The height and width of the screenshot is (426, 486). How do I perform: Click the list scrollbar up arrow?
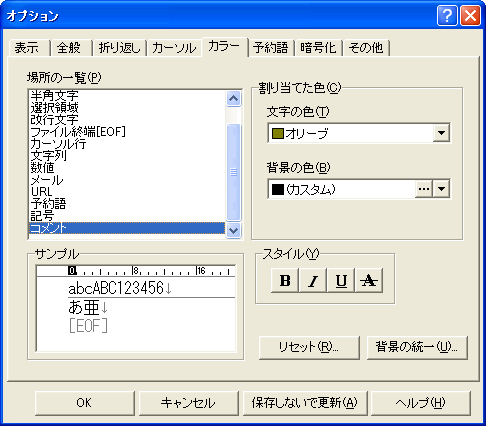click(233, 98)
